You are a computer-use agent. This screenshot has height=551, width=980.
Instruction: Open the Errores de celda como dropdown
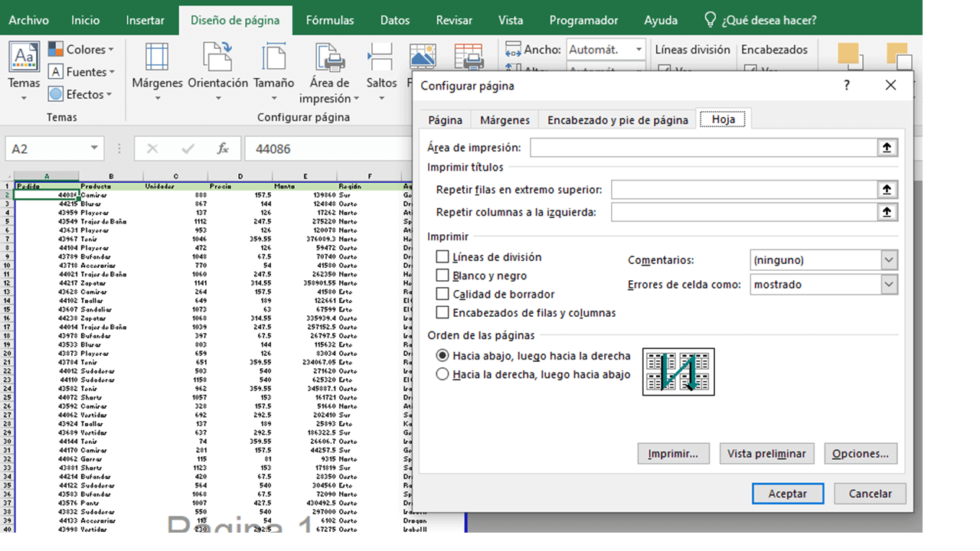[x=888, y=284]
